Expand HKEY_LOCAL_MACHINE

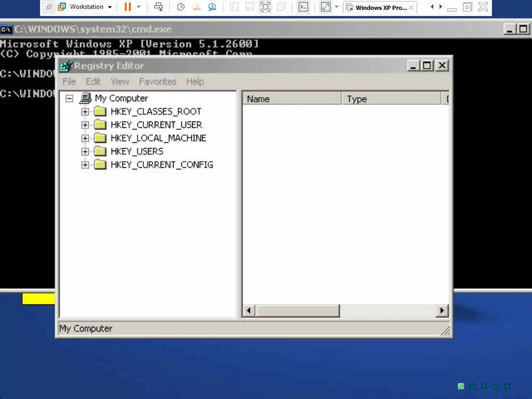[85, 138]
